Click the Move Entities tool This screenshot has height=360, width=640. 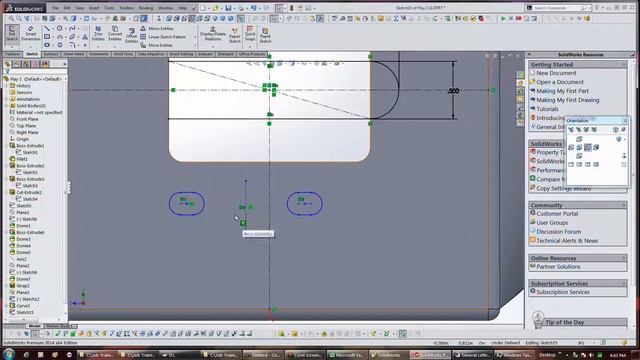(156, 45)
